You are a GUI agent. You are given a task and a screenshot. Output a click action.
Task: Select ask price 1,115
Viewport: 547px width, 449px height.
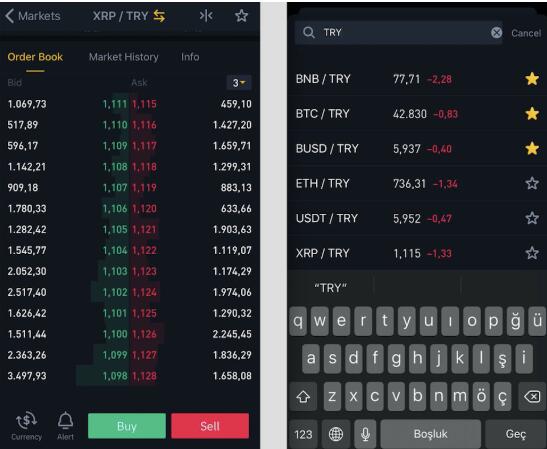pos(144,104)
